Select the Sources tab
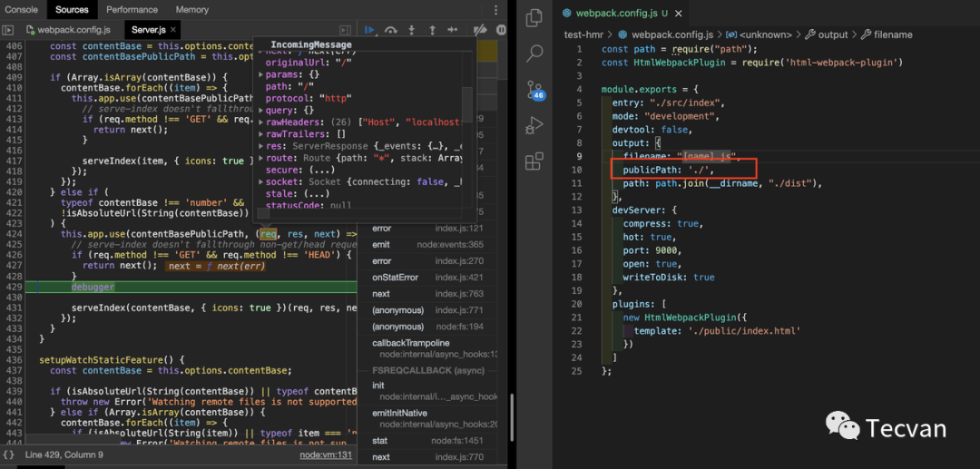980x469 pixels. tap(72, 9)
